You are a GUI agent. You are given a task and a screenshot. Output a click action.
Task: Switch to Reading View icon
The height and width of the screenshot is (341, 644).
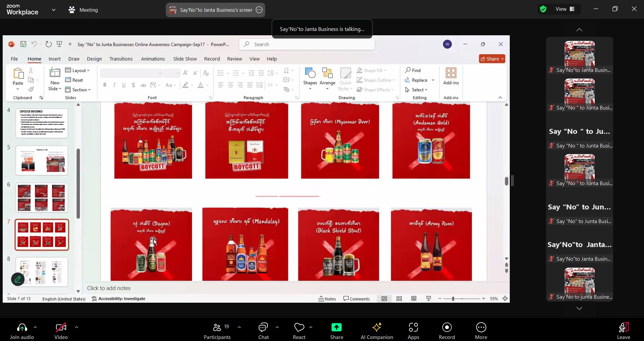point(414,299)
